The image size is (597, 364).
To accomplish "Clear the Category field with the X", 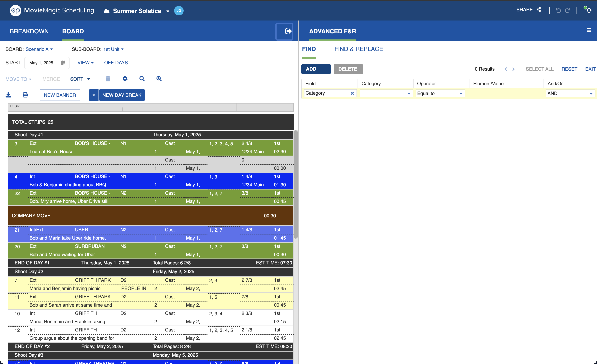I will 352,93.
